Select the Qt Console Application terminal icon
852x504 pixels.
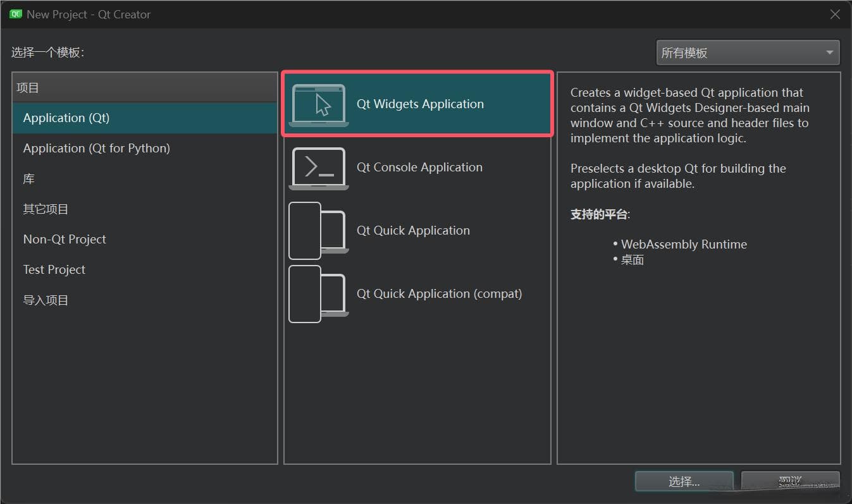coord(319,168)
